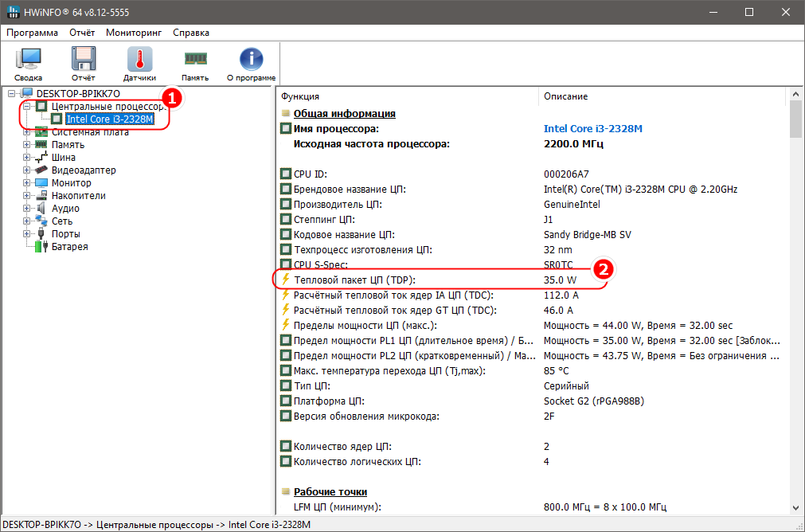The image size is (805, 532).
Task: Click the blue Intel Core i3-2328M value
Action: pyautogui.click(x=593, y=129)
